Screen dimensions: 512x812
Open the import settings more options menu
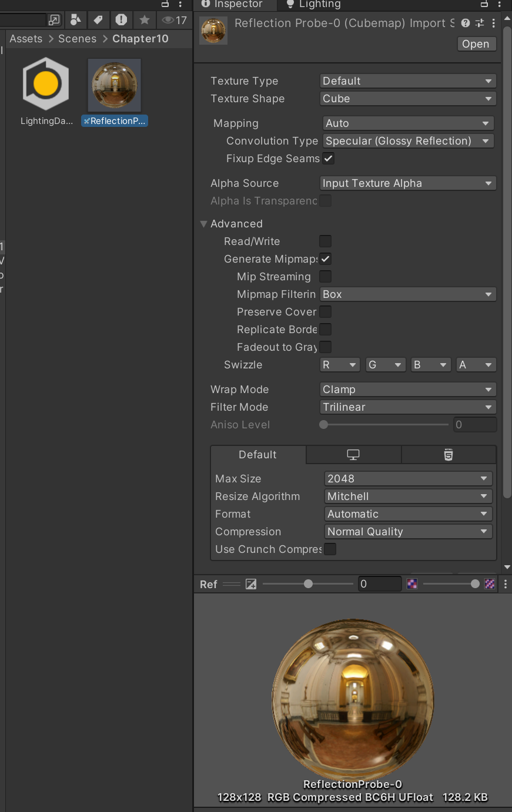coord(493,23)
